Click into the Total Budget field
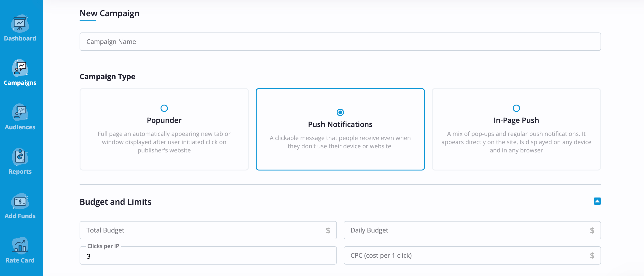644x276 pixels. point(208,230)
